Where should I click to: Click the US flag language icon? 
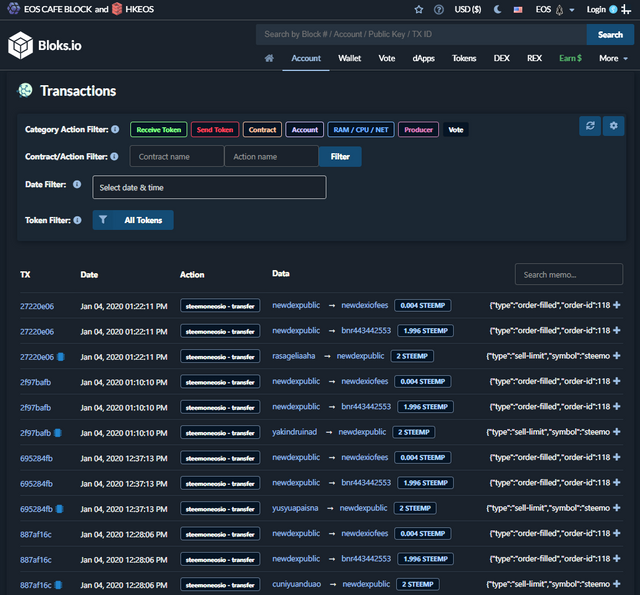(518, 10)
